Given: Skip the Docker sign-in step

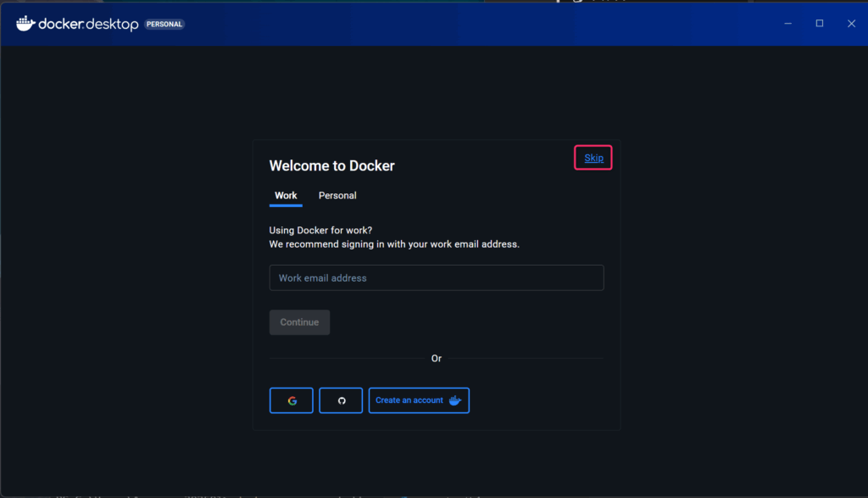Looking at the screenshot, I should 593,158.
